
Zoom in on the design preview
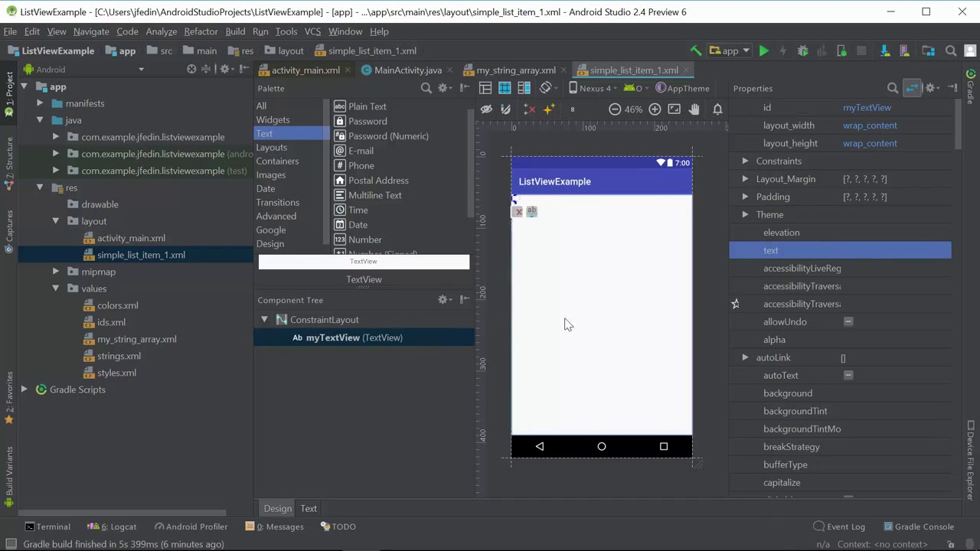(655, 109)
